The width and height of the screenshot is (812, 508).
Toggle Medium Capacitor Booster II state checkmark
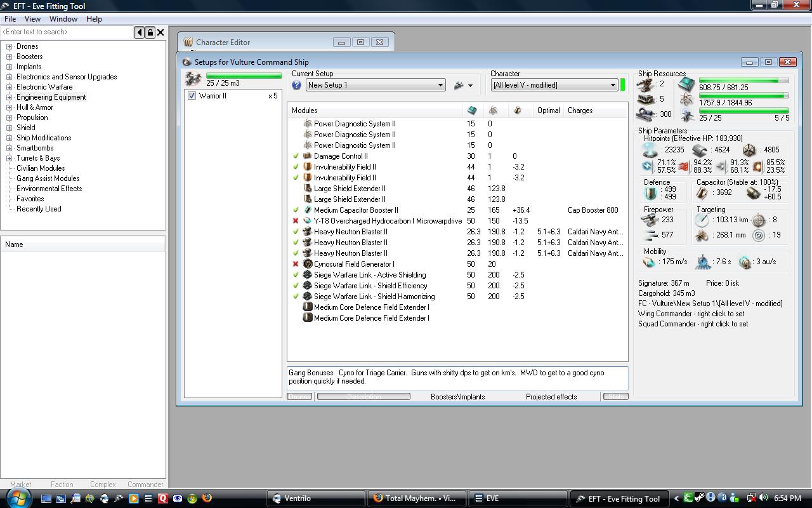point(296,210)
